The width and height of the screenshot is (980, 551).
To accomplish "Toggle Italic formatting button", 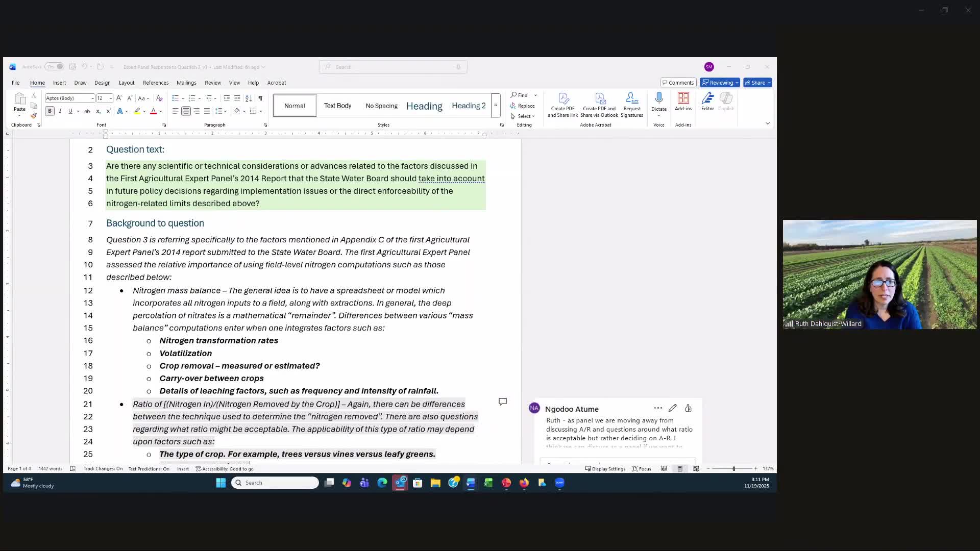I will pyautogui.click(x=60, y=111).
